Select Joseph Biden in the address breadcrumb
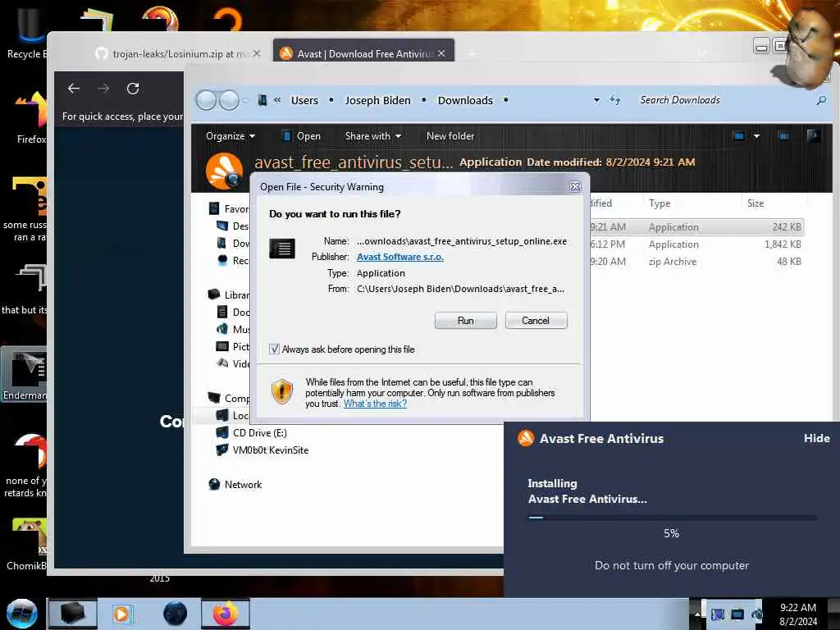The image size is (840, 630). (x=377, y=100)
